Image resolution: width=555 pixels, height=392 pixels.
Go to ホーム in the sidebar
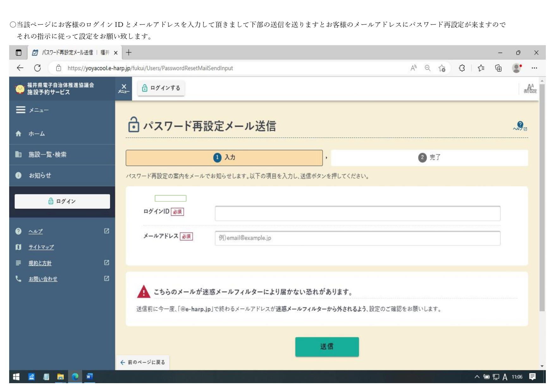pos(62,134)
